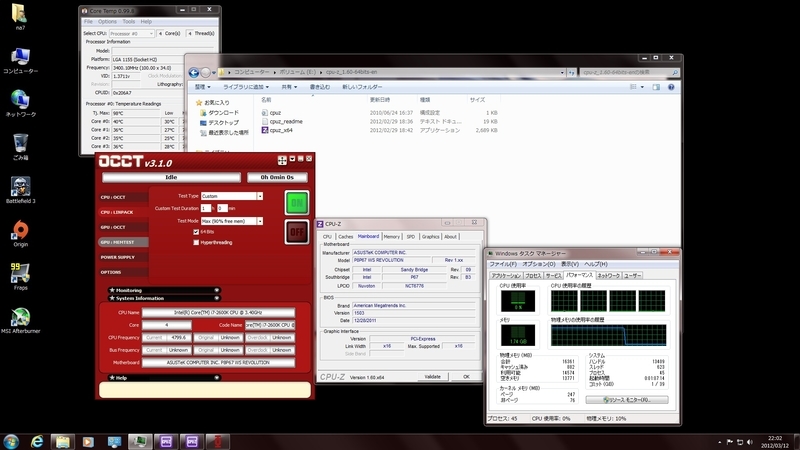Viewport: 800px width, 450px height.
Task: Open the Task Manager Processes tab
Action: pos(533,276)
